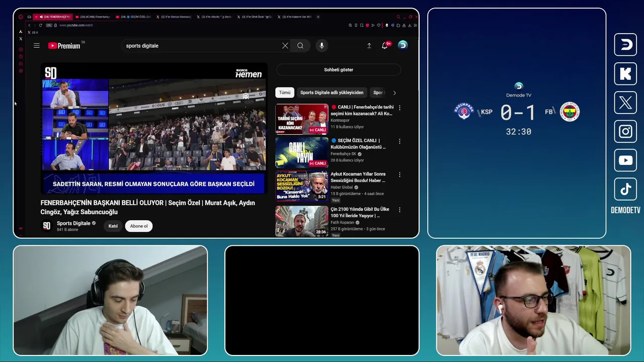Click Sports Digitale channel avatar
Viewport: 644px width, 362px height.
point(47,226)
